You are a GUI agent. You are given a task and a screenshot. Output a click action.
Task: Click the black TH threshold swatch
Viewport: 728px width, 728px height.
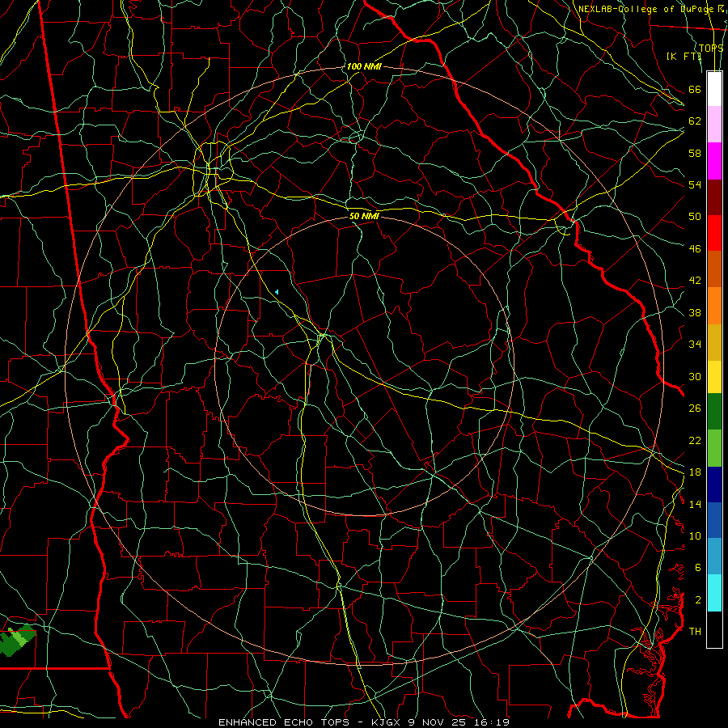tap(714, 629)
